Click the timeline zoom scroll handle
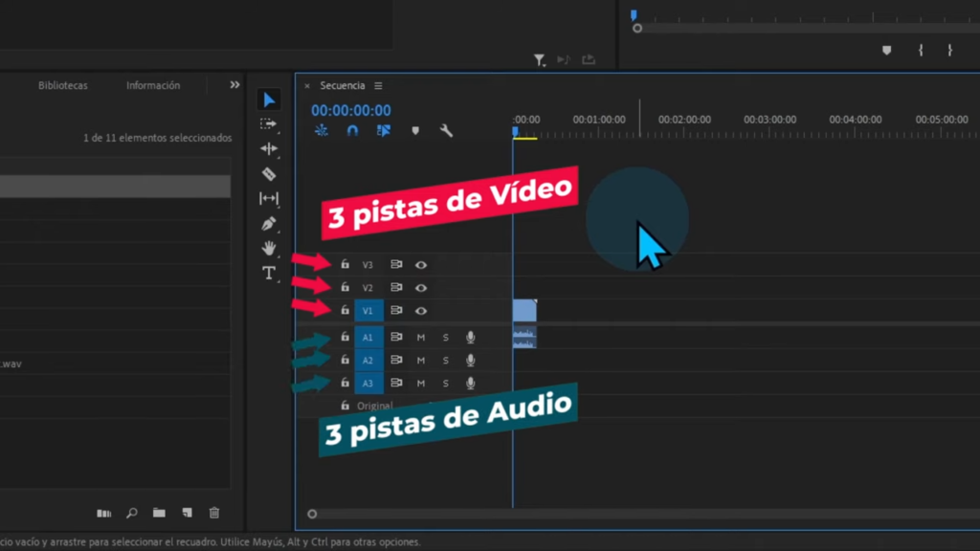980x551 pixels. point(312,514)
